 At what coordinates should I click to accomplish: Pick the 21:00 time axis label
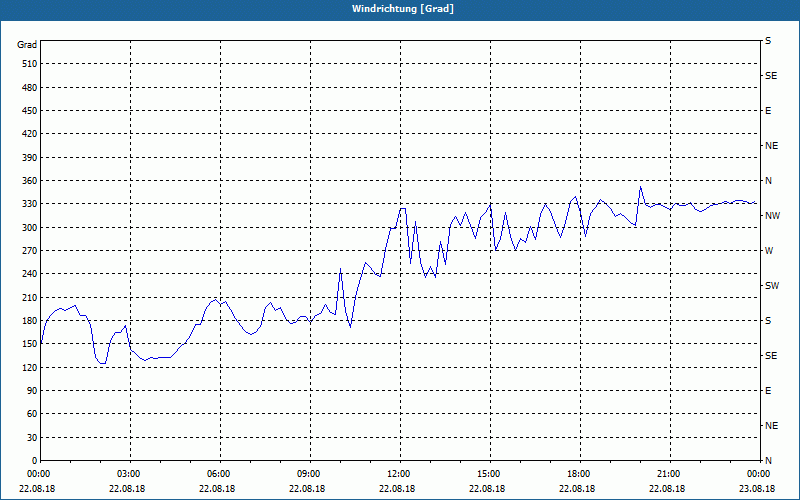coord(670,474)
